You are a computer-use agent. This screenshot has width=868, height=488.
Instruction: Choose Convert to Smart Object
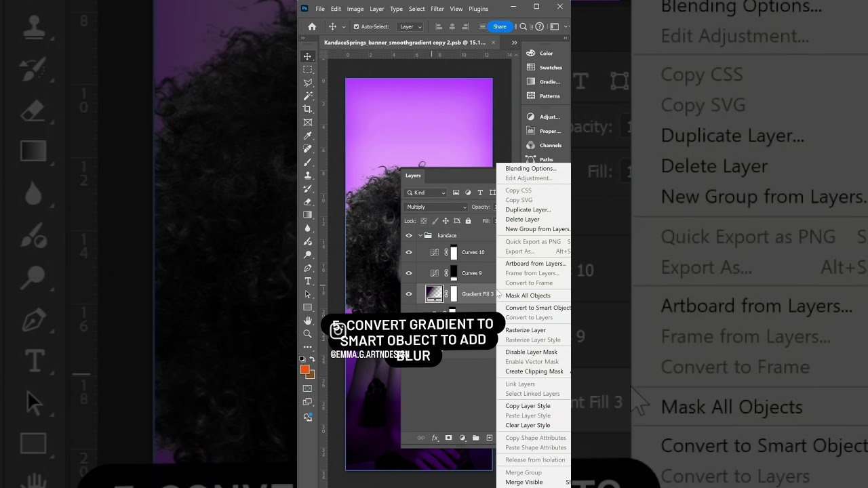(x=538, y=308)
